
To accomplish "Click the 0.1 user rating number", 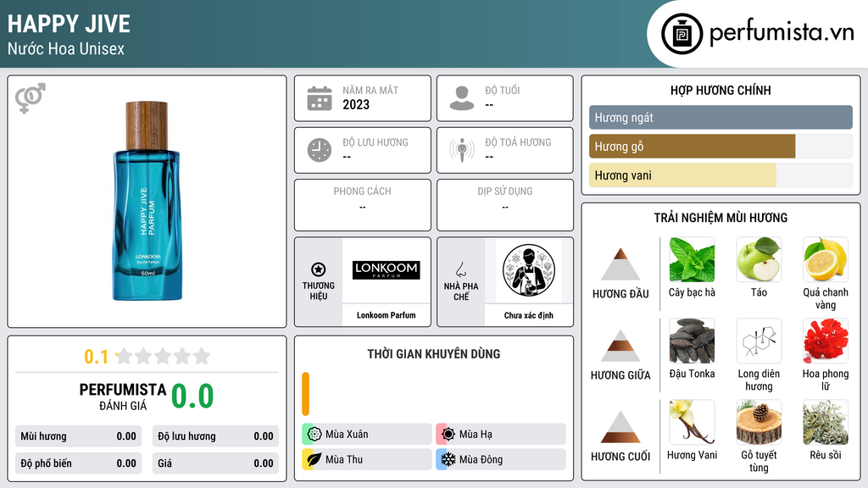I will coord(97,357).
